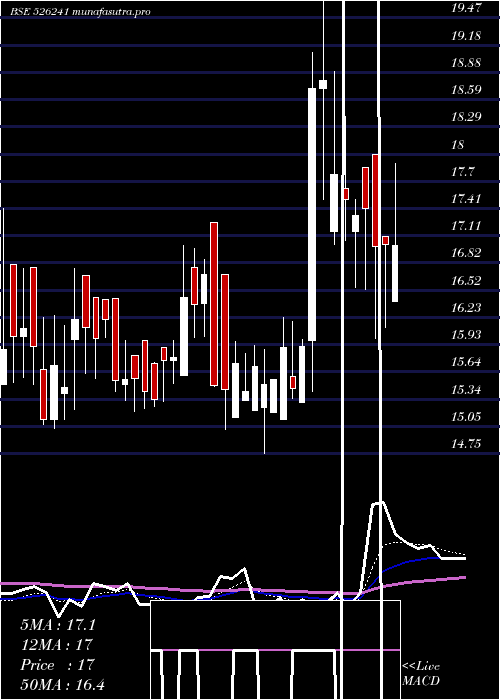
Task: Click the 50MA : 16.4 readout
Action: [x=62, y=684]
